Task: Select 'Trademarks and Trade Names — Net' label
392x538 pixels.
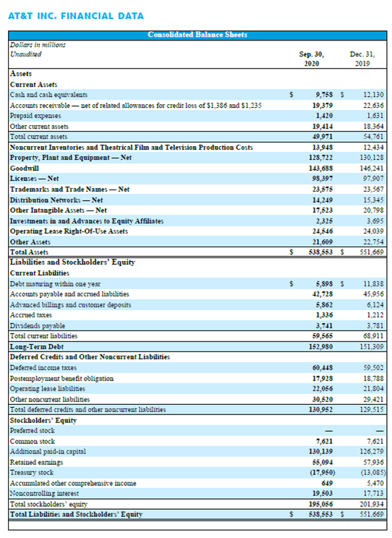Action: 69,189
